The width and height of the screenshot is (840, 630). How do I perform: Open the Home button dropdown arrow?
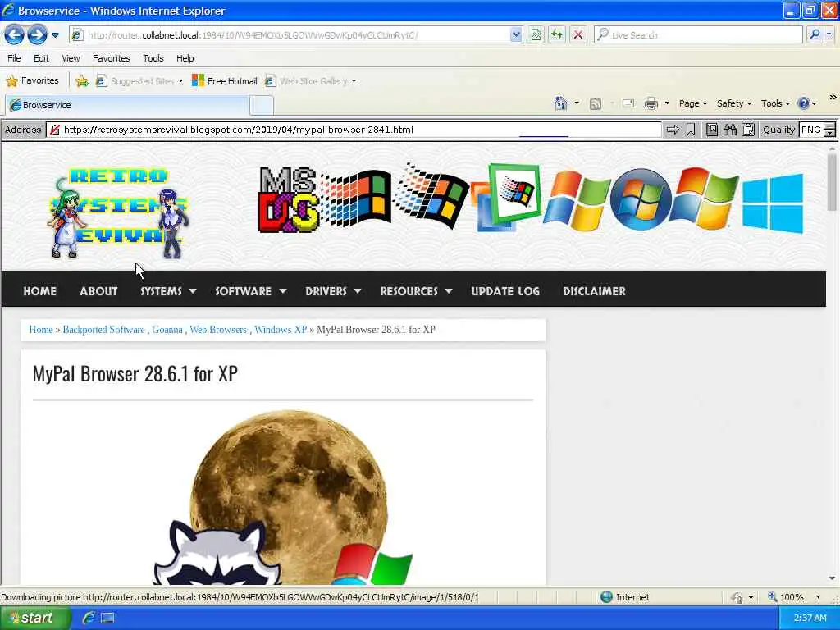coord(577,103)
